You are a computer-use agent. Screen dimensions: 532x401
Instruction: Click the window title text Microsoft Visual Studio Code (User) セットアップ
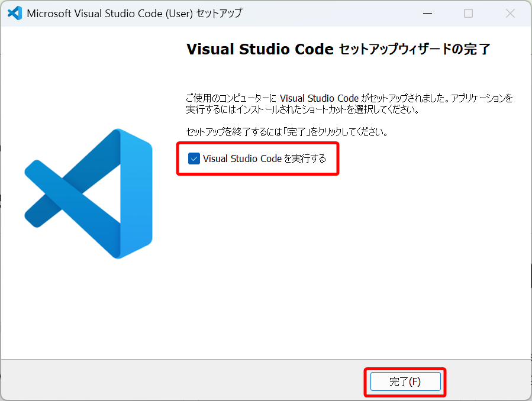pos(134,13)
